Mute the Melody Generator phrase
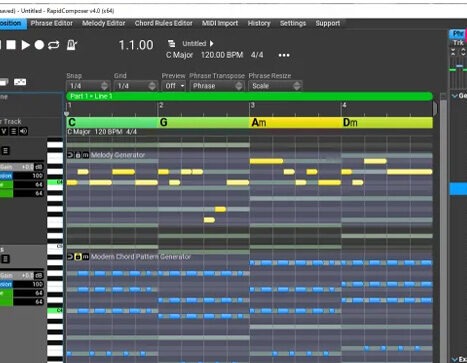This screenshot has width=467, height=363. pos(85,155)
